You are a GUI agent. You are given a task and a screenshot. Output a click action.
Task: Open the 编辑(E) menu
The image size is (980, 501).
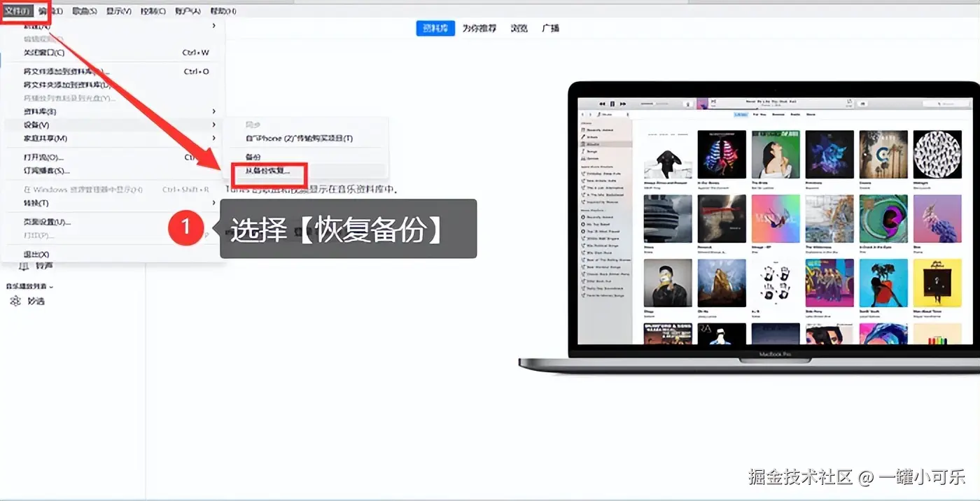click(50, 11)
